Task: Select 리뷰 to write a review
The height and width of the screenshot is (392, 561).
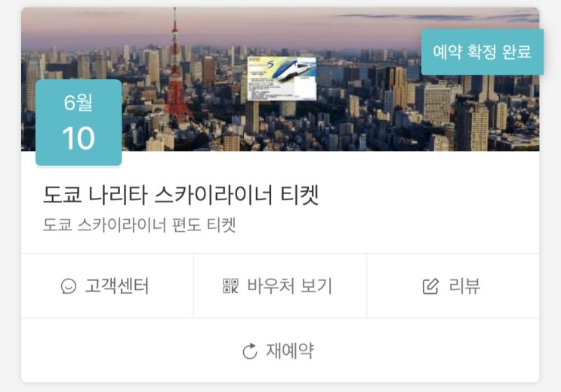Action: (x=453, y=286)
